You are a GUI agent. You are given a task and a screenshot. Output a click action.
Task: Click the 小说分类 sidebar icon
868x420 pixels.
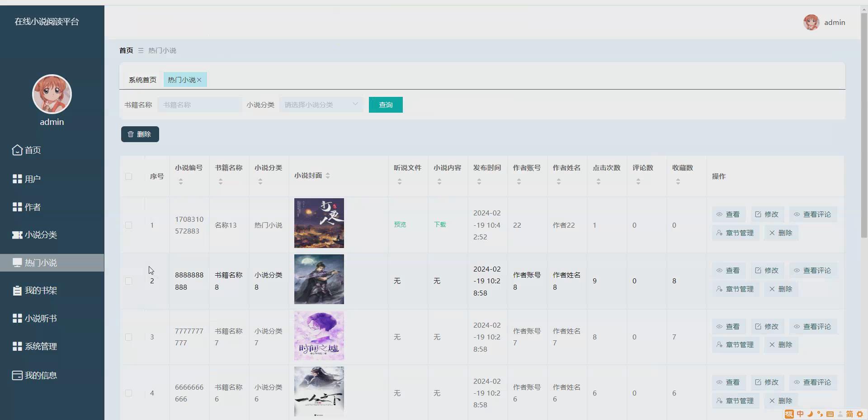coord(17,235)
